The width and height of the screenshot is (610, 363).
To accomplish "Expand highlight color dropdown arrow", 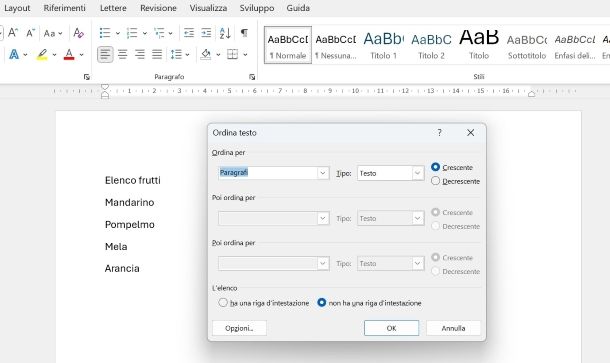I will click(x=54, y=55).
